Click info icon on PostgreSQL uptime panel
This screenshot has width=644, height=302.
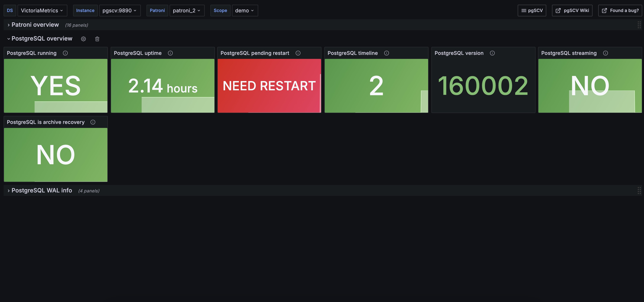tap(170, 53)
